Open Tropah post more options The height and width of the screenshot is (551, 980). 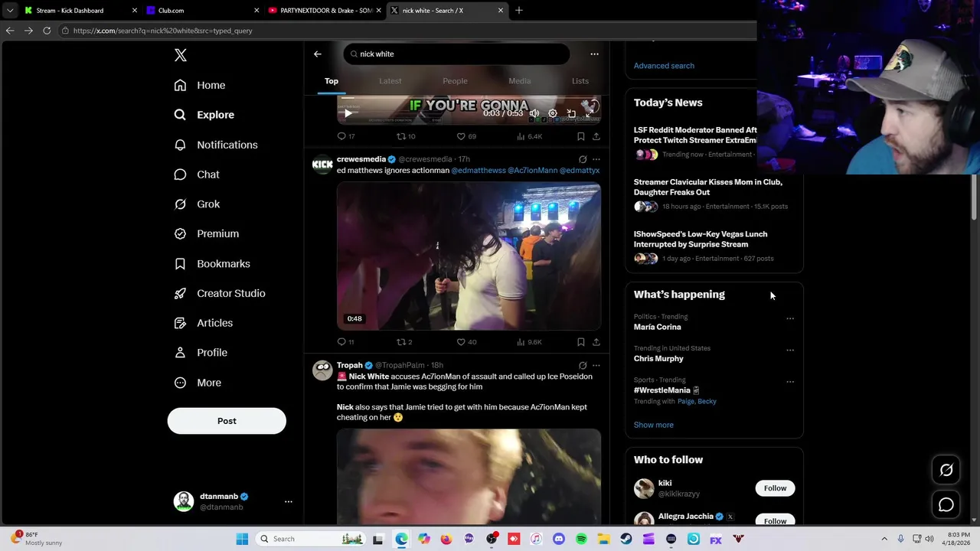(x=596, y=365)
